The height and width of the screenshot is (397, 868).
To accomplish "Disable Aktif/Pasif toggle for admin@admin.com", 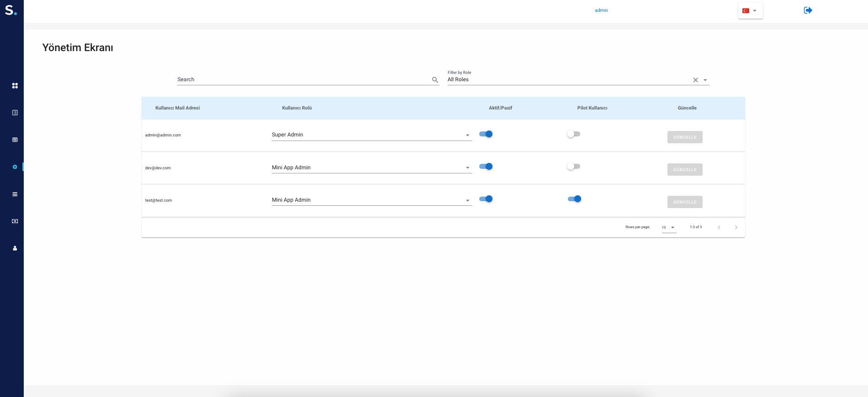I will coord(486,134).
